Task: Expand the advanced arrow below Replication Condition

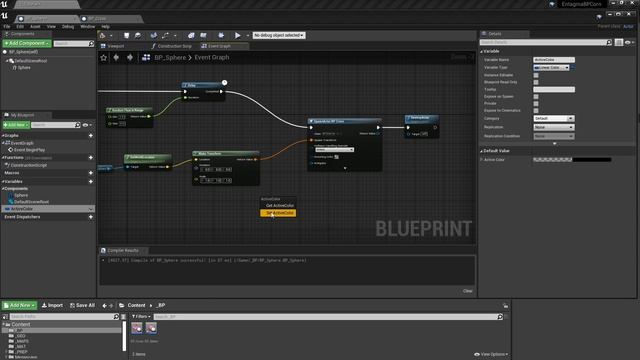Action: click(x=554, y=144)
